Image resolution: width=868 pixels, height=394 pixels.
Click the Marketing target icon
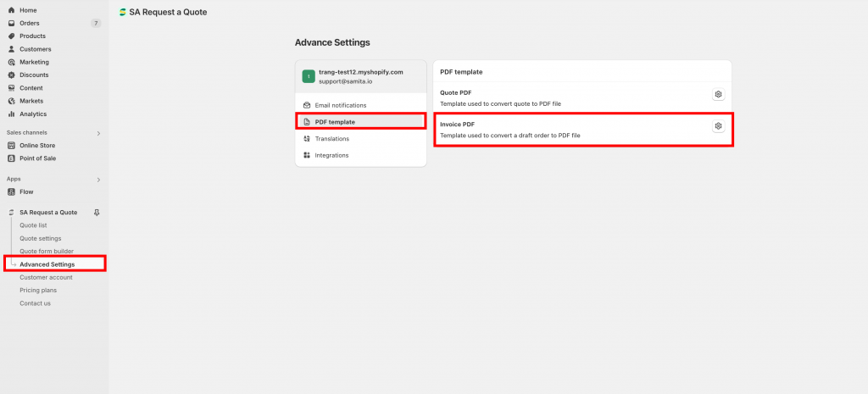[x=11, y=62]
